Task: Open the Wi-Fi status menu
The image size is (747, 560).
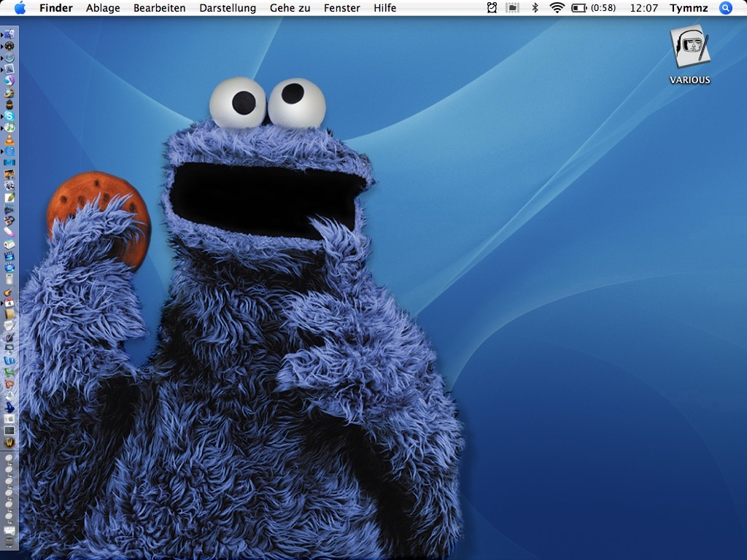Action: 557,7
